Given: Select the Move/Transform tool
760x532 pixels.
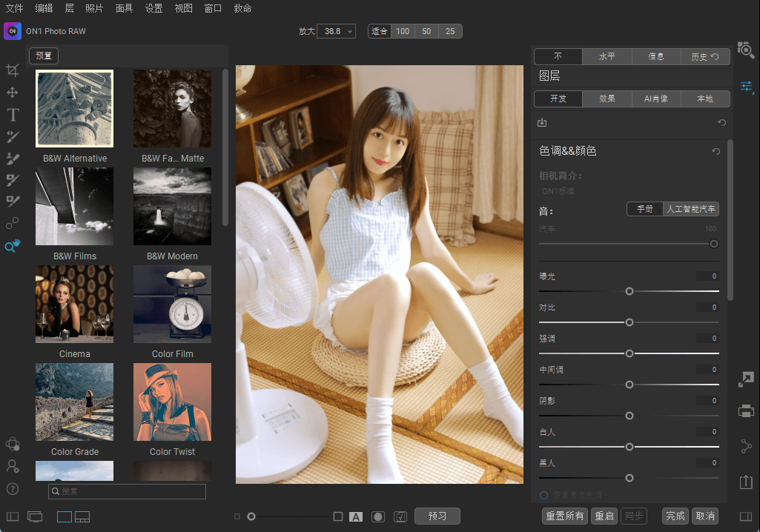Looking at the screenshot, I should 13,93.
